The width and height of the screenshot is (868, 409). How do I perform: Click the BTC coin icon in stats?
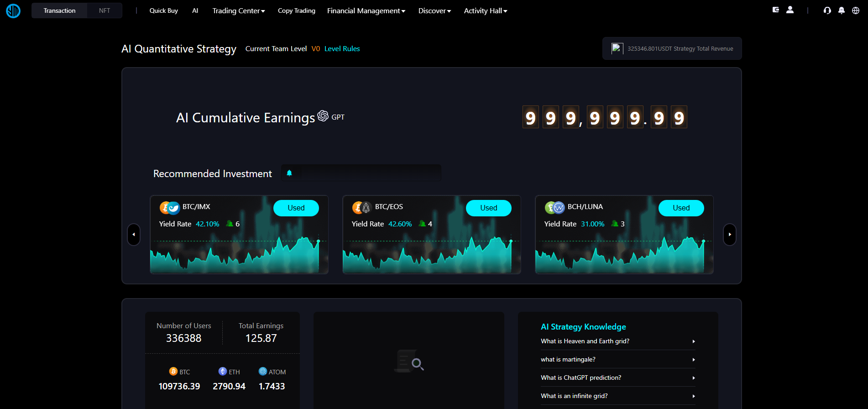(x=173, y=372)
